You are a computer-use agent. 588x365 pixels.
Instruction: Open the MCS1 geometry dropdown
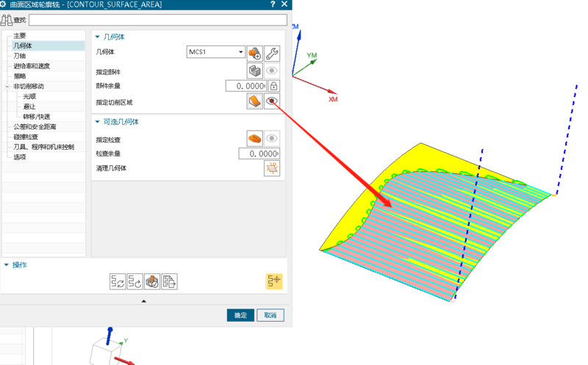(215, 51)
